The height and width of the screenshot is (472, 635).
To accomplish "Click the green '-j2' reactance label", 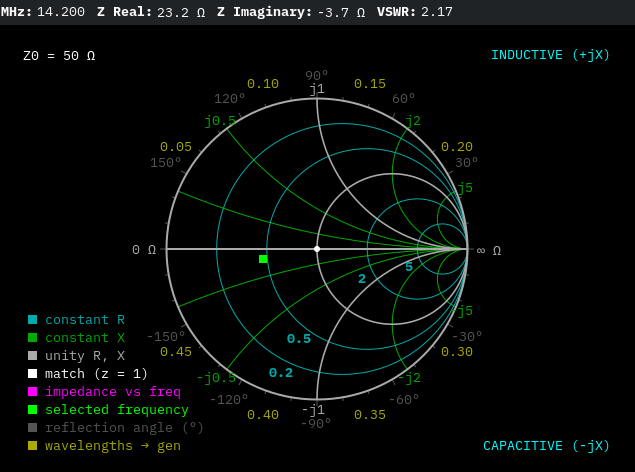I will 409,378.
